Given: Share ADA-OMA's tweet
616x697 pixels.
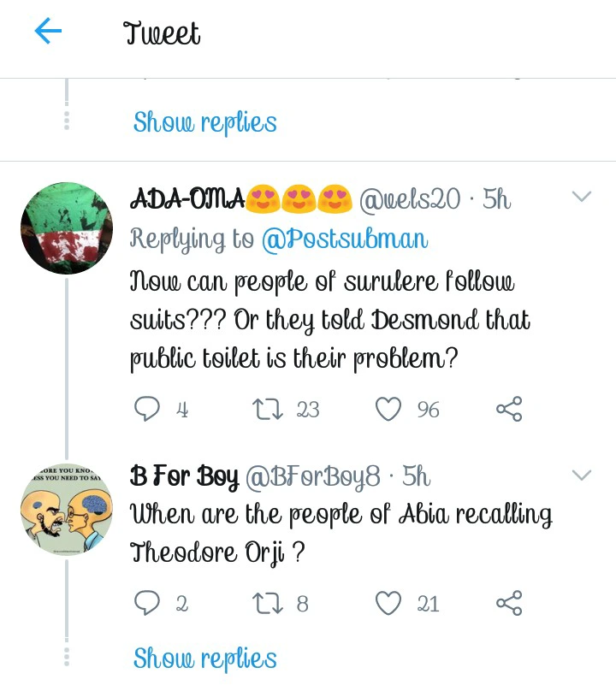Looking at the screenshot, I should [x=509, y=410].
